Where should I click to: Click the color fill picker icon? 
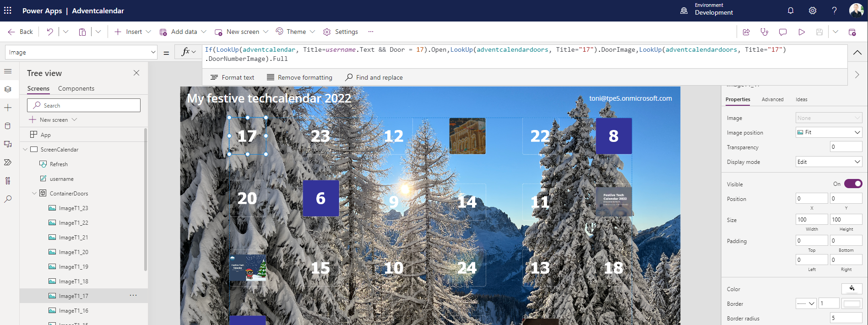[x=852, y=288]
